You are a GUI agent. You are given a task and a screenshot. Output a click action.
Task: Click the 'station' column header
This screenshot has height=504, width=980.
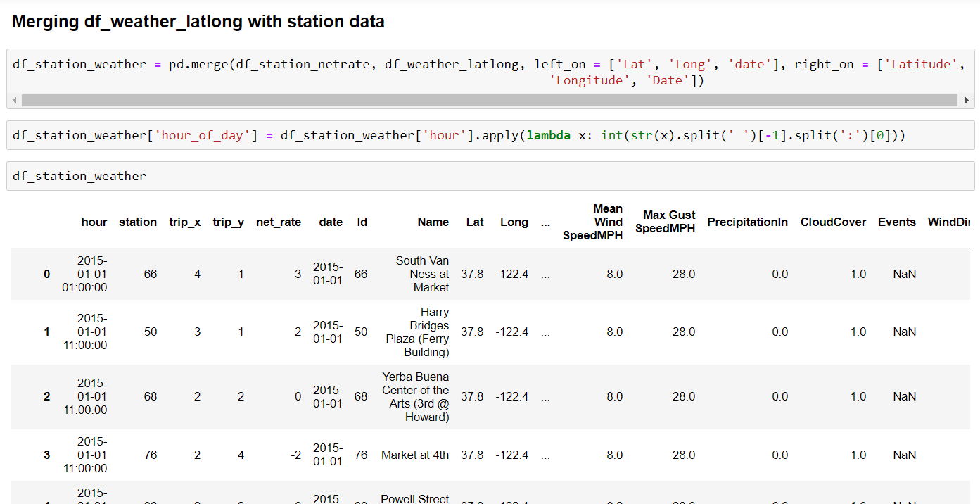138,222
